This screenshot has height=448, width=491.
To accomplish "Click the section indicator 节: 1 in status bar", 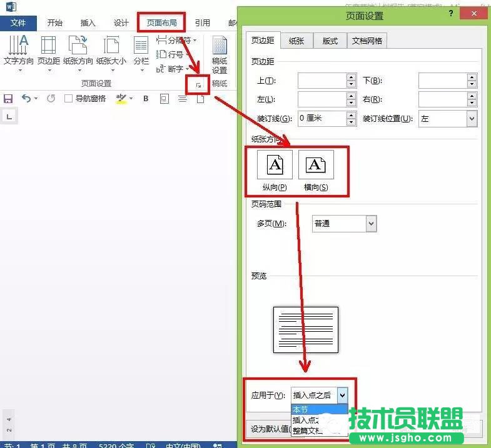I will [13, 445].
